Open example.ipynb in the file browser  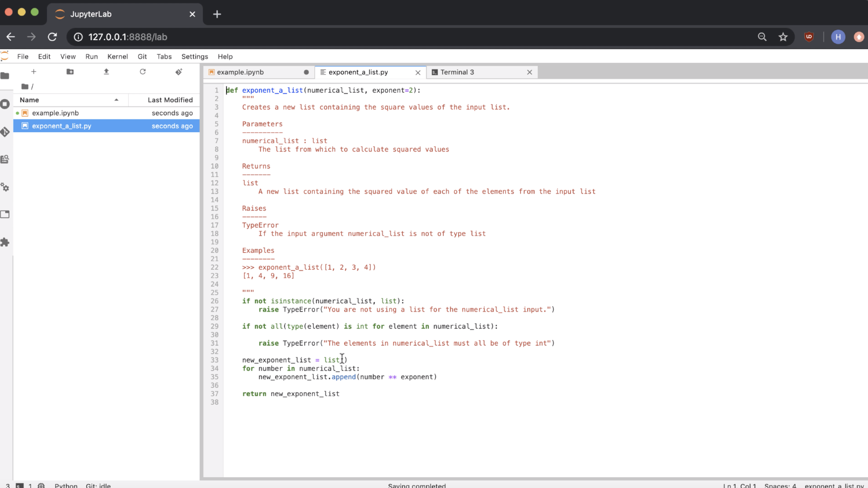tap(55, 113)
